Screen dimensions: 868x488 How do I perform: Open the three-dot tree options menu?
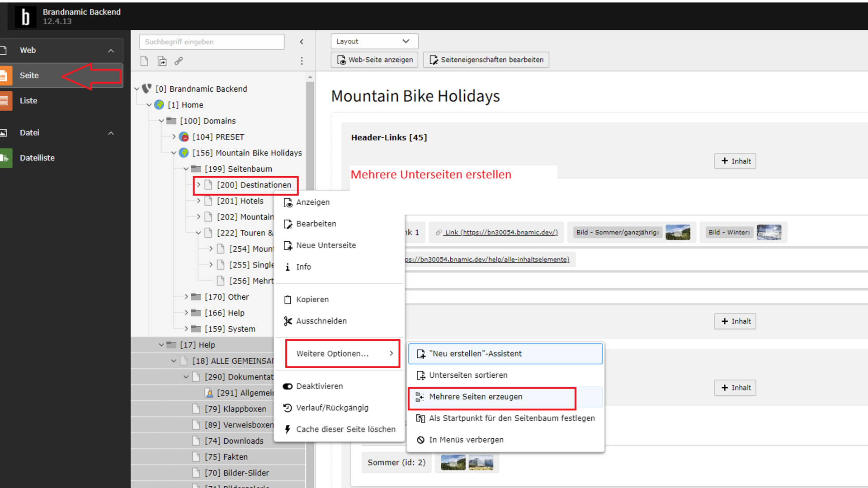[302, 61]
